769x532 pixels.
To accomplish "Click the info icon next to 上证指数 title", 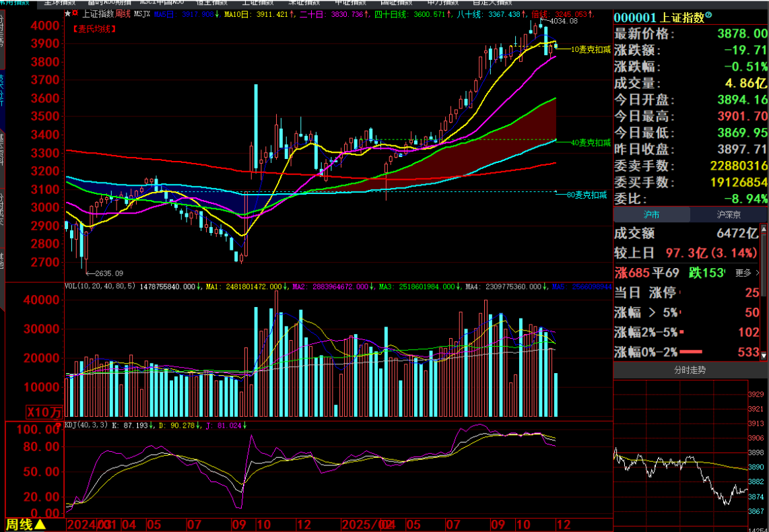I will click(x=708, y=15).
